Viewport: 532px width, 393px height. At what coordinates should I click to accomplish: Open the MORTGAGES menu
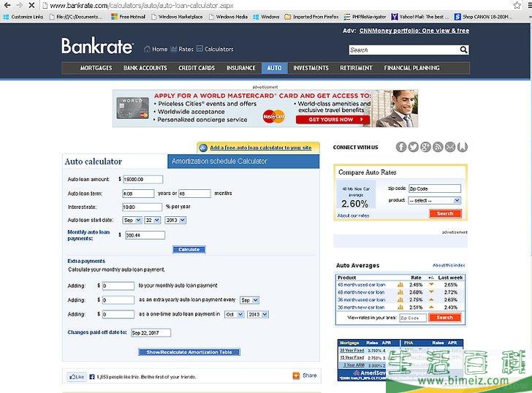pos(96,68)
